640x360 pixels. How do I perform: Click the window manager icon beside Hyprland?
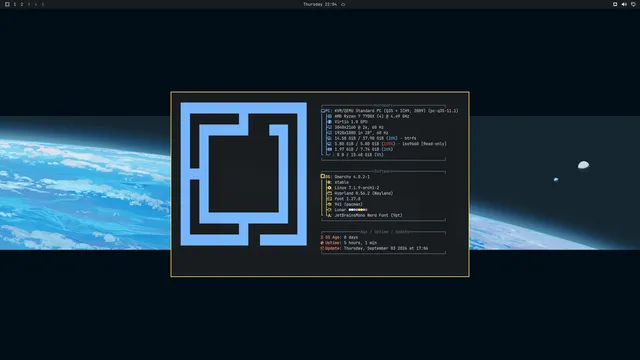[329, 193]
